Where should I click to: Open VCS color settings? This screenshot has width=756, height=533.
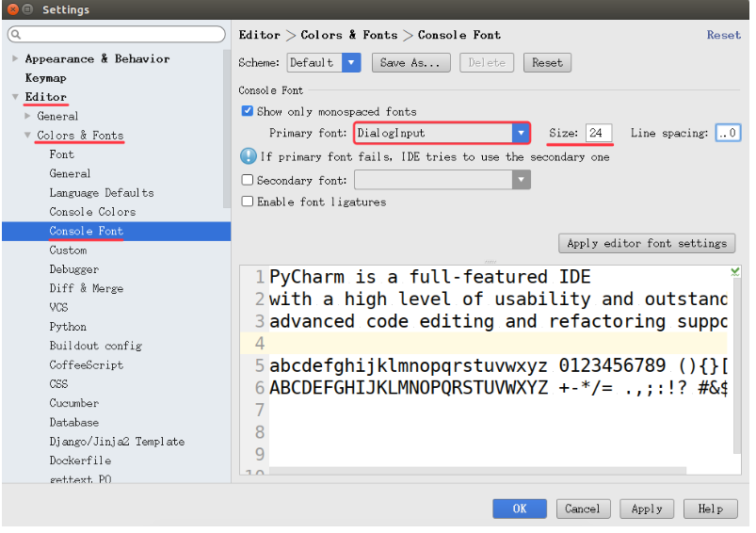click(58, 307)
